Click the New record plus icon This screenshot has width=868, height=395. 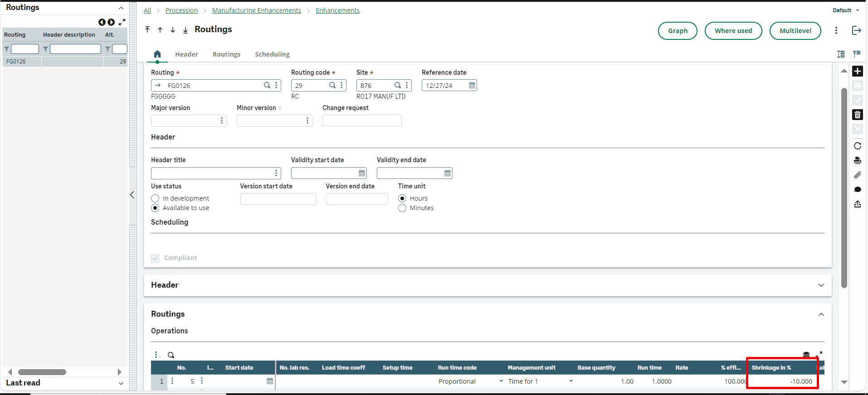857,71
